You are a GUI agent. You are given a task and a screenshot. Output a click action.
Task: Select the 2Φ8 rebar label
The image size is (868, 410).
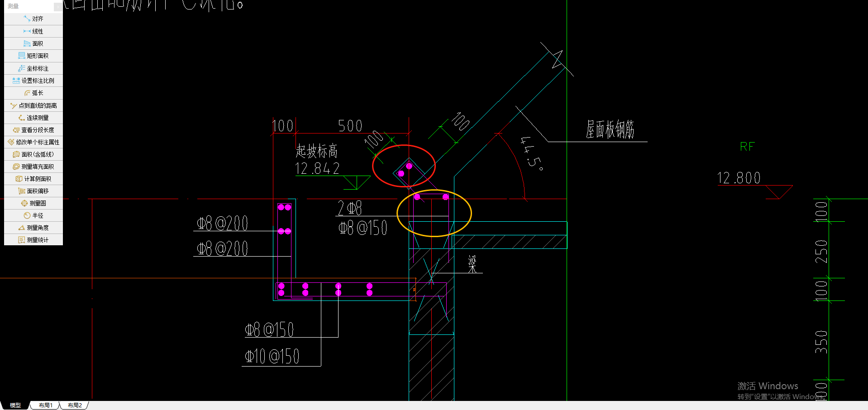[x=350, y=208]
